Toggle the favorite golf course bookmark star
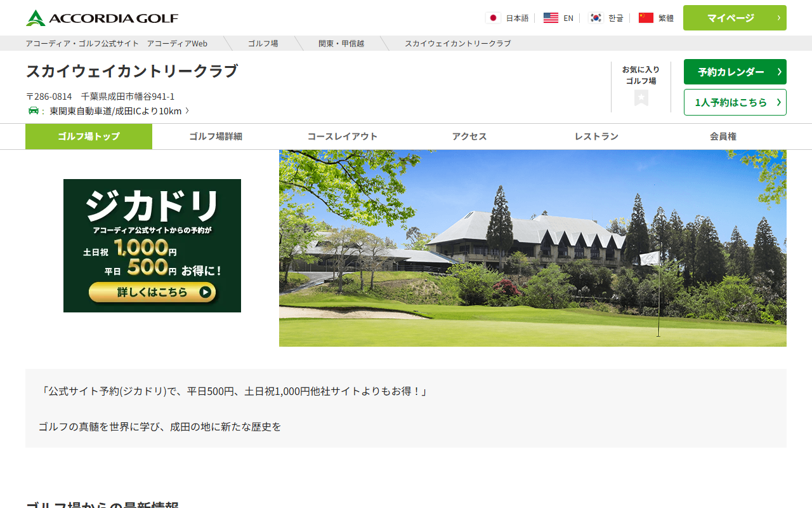812x508 pixels. pyautogui.click(x=641, y=98)
